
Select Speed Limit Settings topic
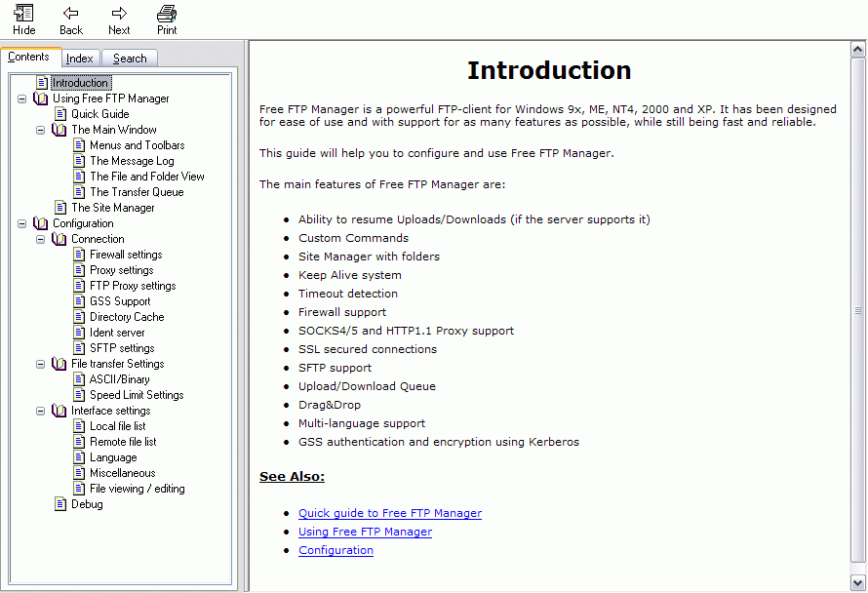[x=137, y=395]
